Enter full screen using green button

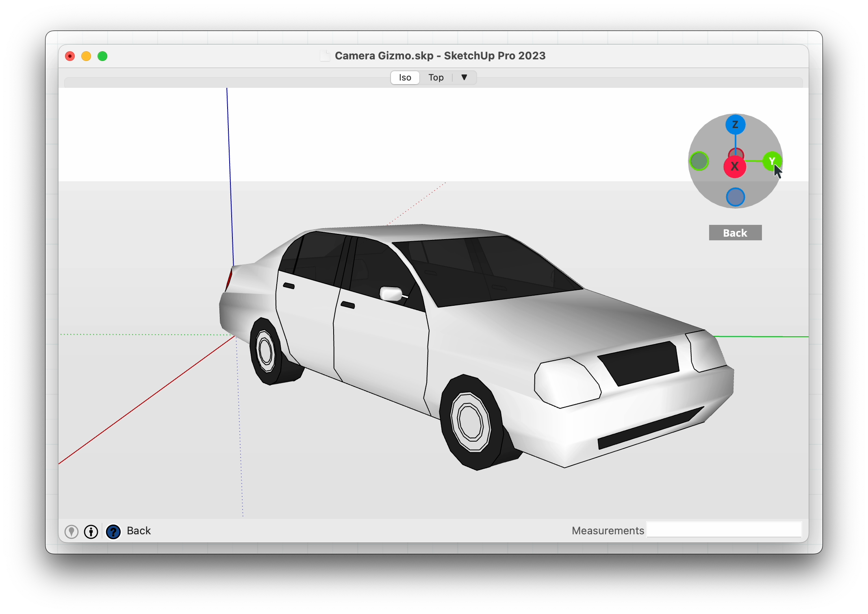pyautogui.click(x=102, y=56)
